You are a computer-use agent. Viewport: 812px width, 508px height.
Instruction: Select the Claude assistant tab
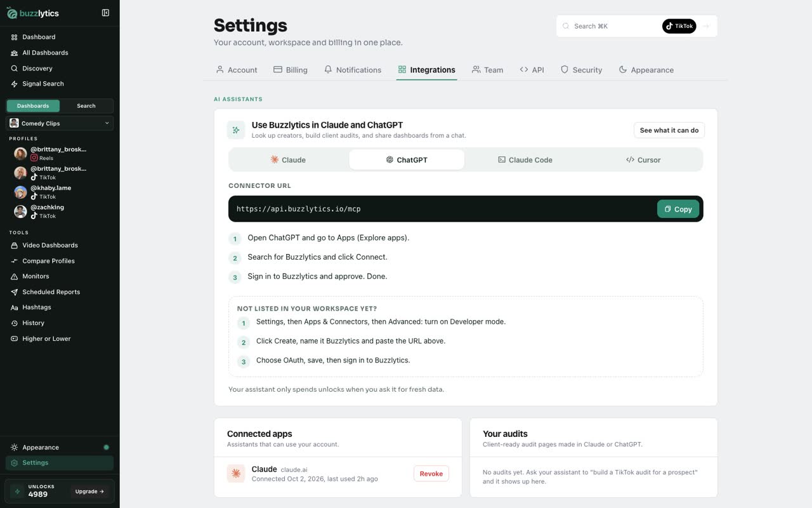click(x=288, y=160)
